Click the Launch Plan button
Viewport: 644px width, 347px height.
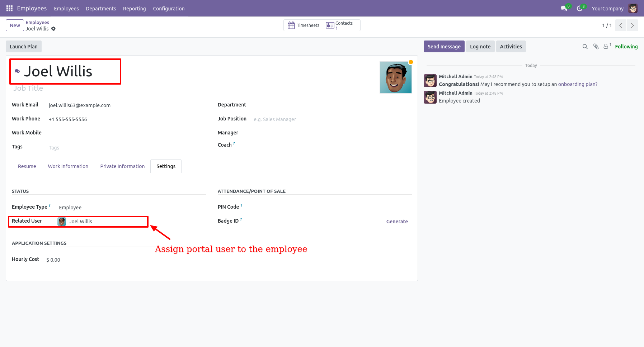(x=24, y=47)
